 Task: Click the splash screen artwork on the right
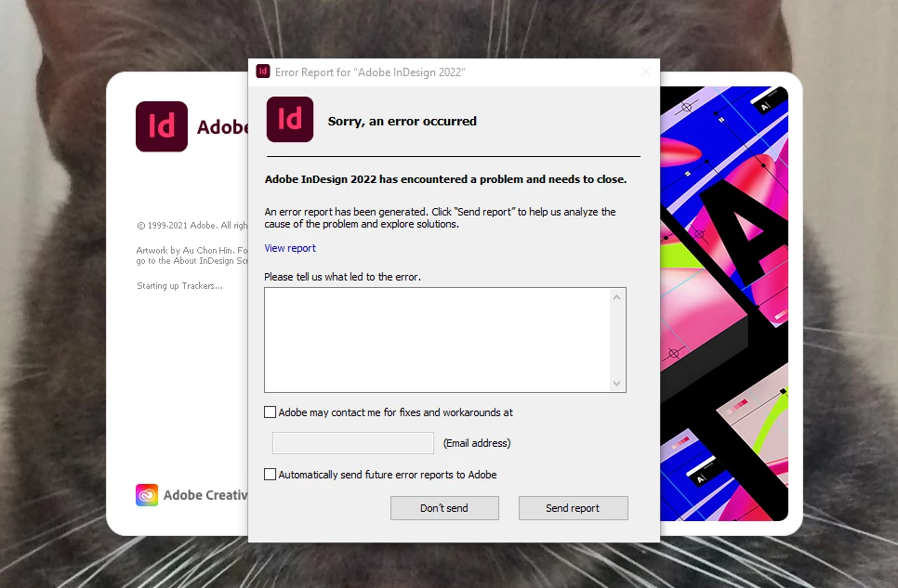pos(724,304)
